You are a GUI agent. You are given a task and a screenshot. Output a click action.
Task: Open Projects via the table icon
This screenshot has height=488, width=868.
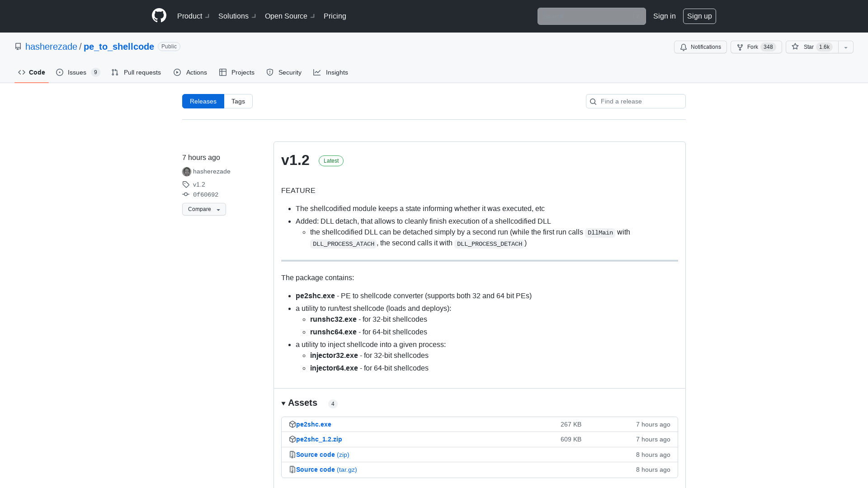coord(223,72)
